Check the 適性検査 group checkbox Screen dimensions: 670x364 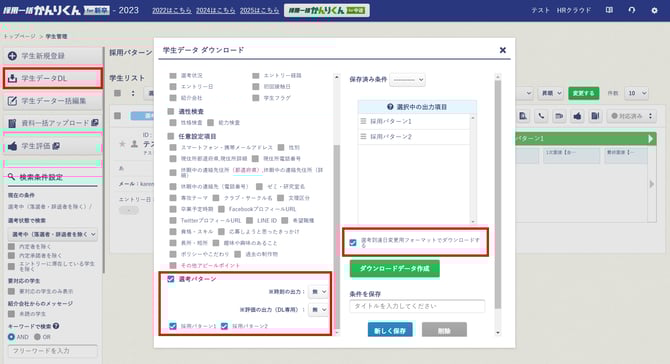[x=171, y=112]
